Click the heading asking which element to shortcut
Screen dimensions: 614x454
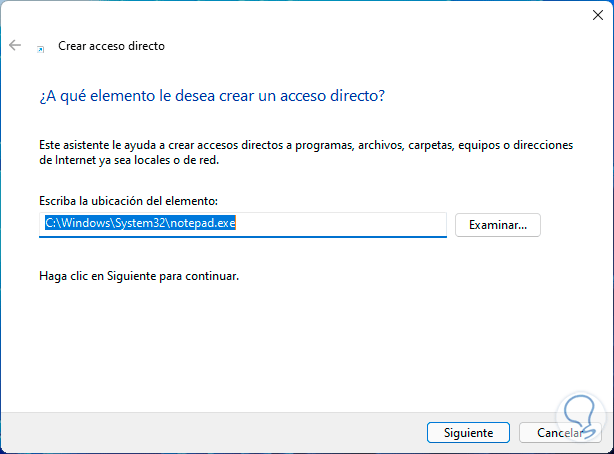click(212, 97)
